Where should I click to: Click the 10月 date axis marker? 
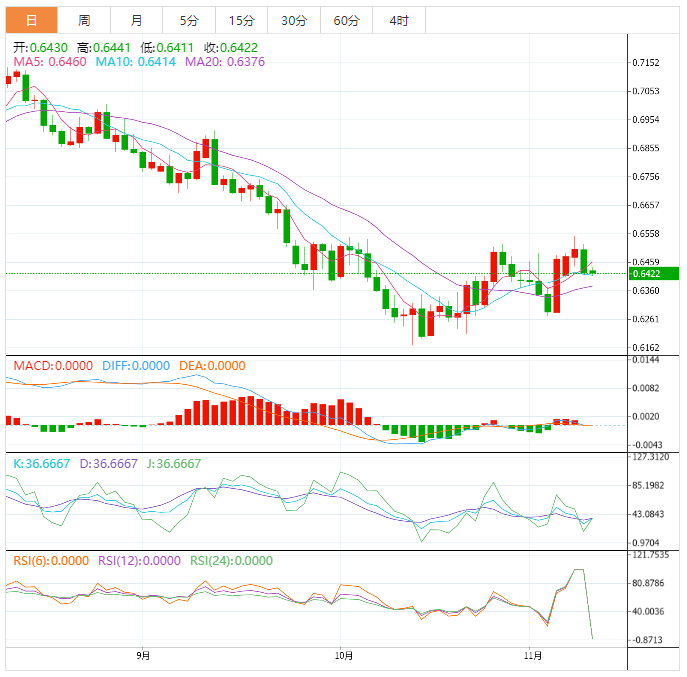pos(344,656)
